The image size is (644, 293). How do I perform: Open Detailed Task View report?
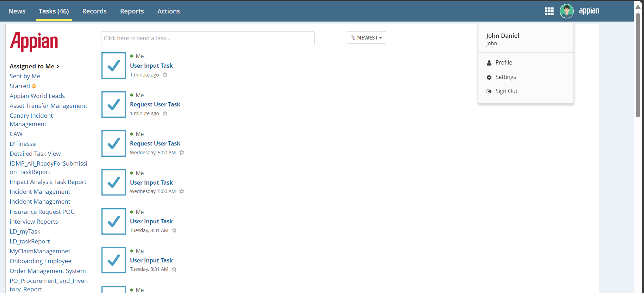(35, 154)
